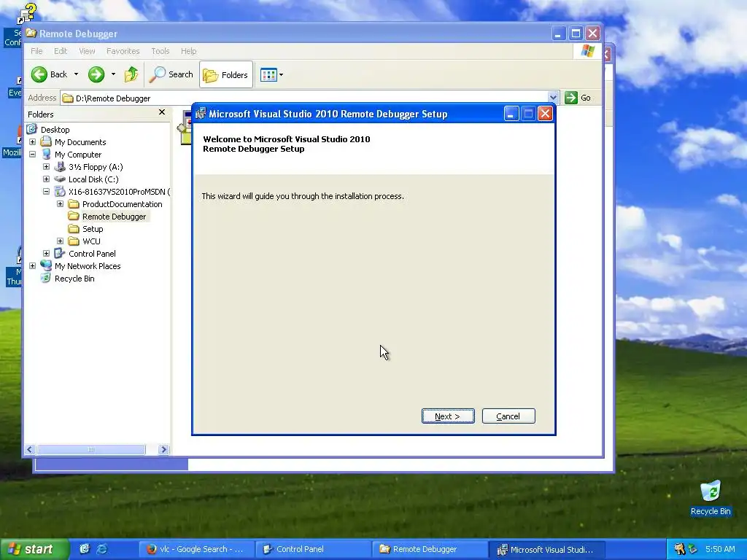Expand the ProductDocumentation folder node
This screenshot has width=747, height=560.
tap(60, 204)
